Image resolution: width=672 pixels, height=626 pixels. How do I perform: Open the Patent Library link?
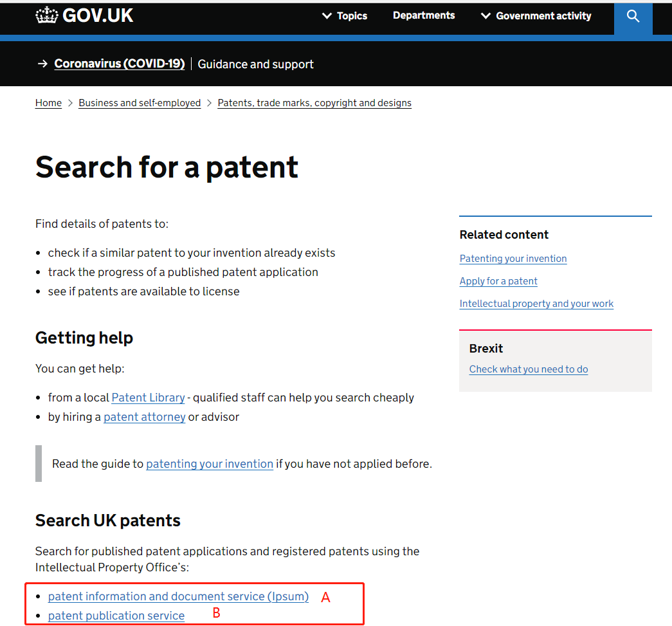point(149,398)
